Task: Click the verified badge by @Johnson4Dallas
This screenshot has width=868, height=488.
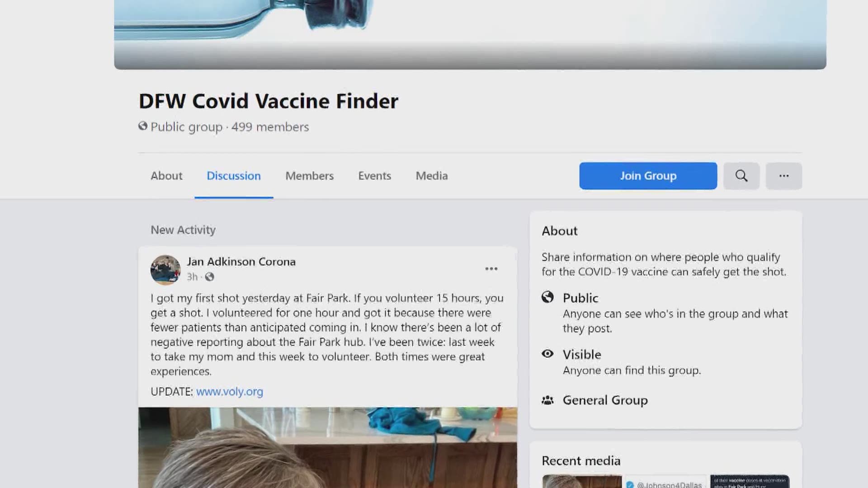Action: pos(630,484)
